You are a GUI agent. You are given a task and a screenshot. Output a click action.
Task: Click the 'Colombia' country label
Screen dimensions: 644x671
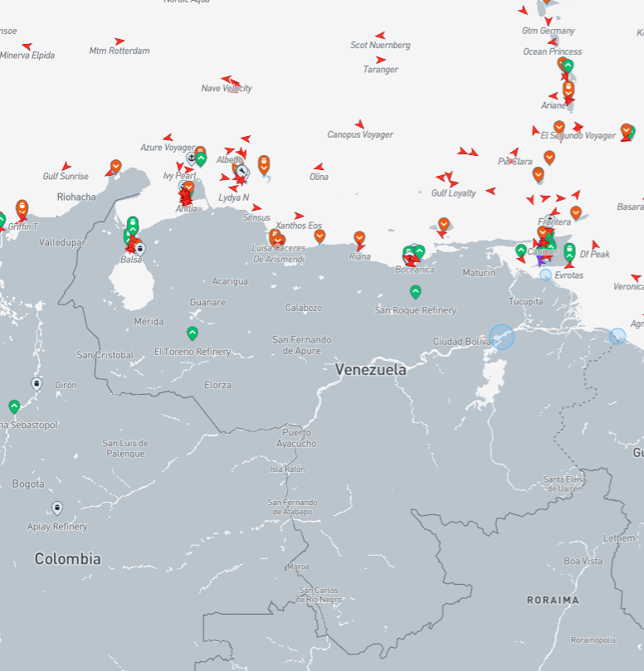(x=68, y=559)
